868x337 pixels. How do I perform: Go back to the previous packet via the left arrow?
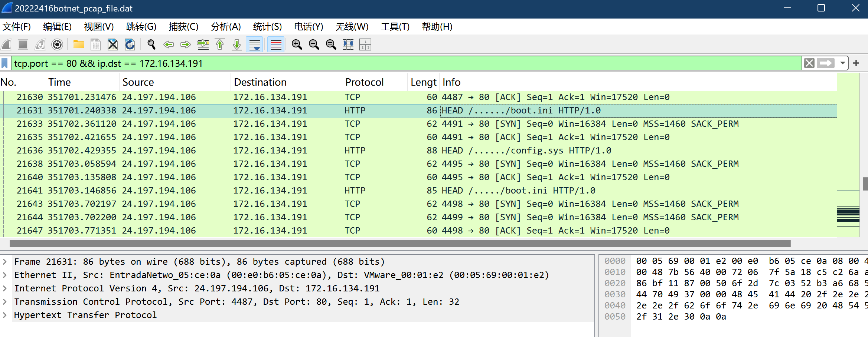tap(169, 45)
